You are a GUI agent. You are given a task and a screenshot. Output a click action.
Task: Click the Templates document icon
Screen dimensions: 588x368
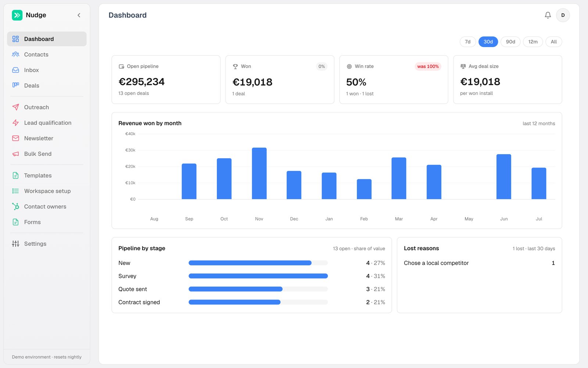[x=15, y=176]
